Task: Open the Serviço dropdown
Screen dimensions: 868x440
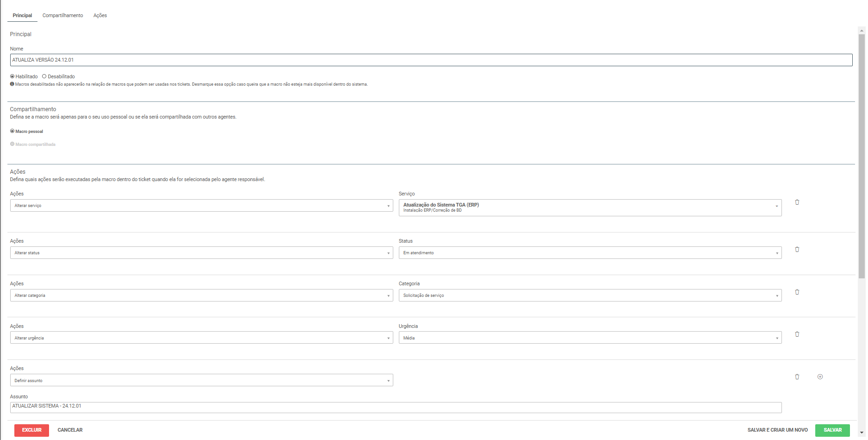Action: (x=590, y=207)
